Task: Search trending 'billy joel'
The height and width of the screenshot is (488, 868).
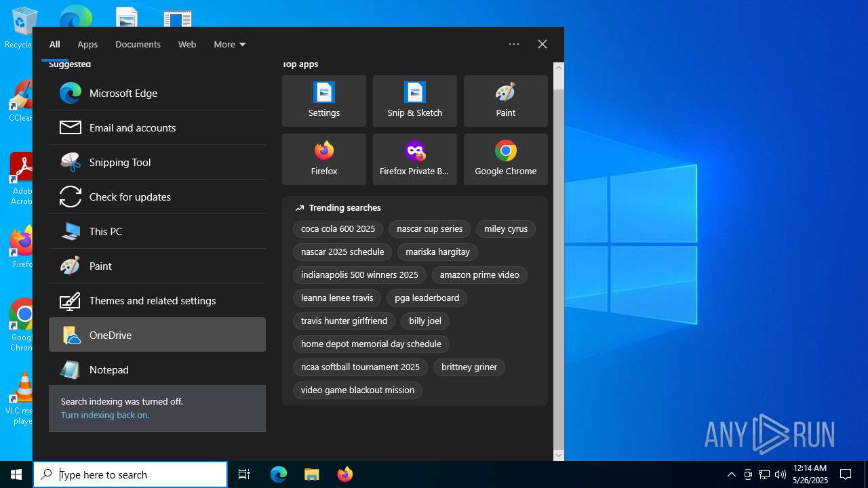Action: click(x=425, y=321)
